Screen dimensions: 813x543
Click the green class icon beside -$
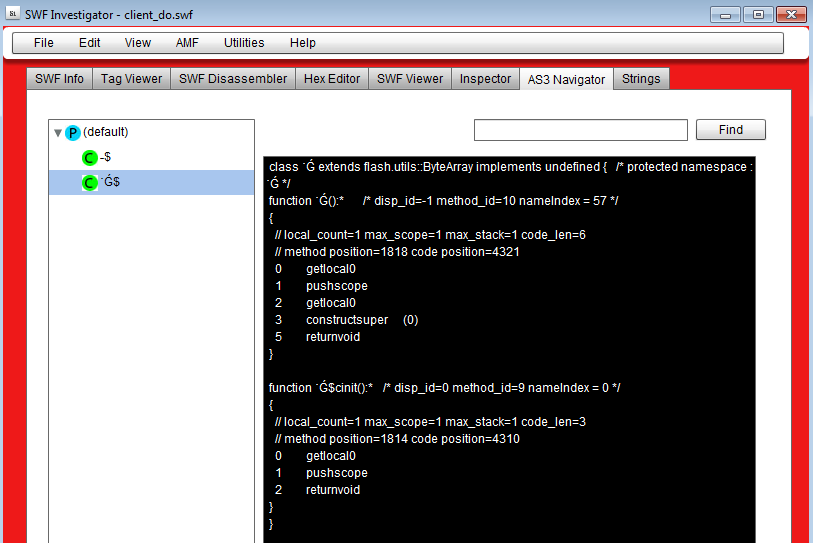tap(90, 158)
